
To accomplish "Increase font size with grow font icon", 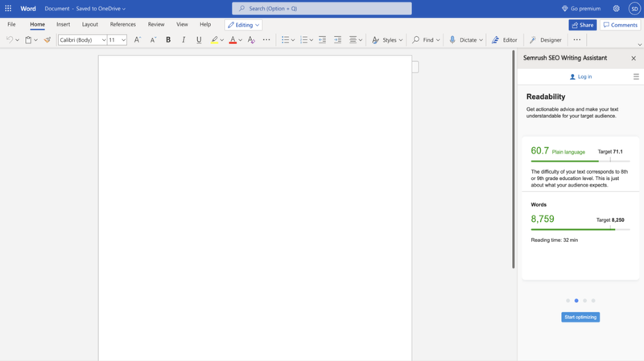I will coord(137,39).
